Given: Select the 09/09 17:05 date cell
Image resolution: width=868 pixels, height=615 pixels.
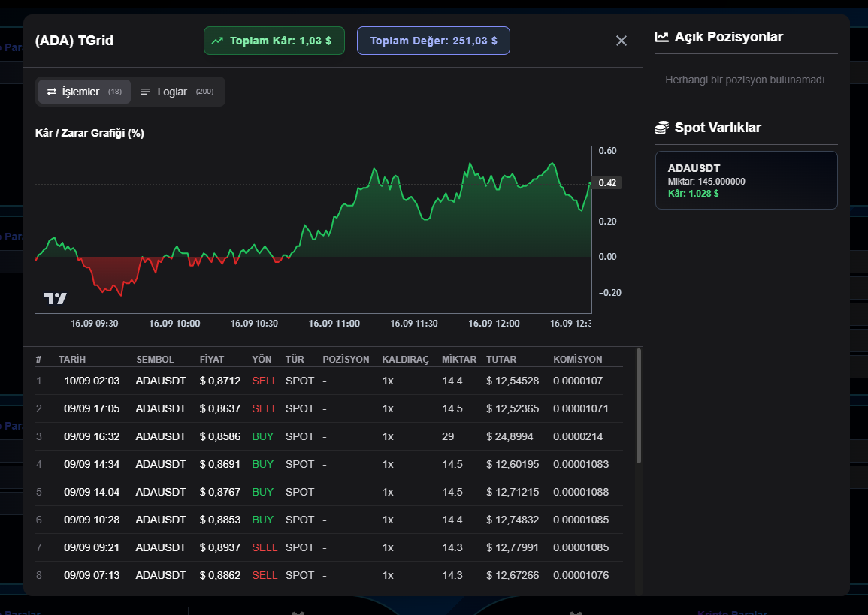Looking at the screenshot, I should click(92, 408).
